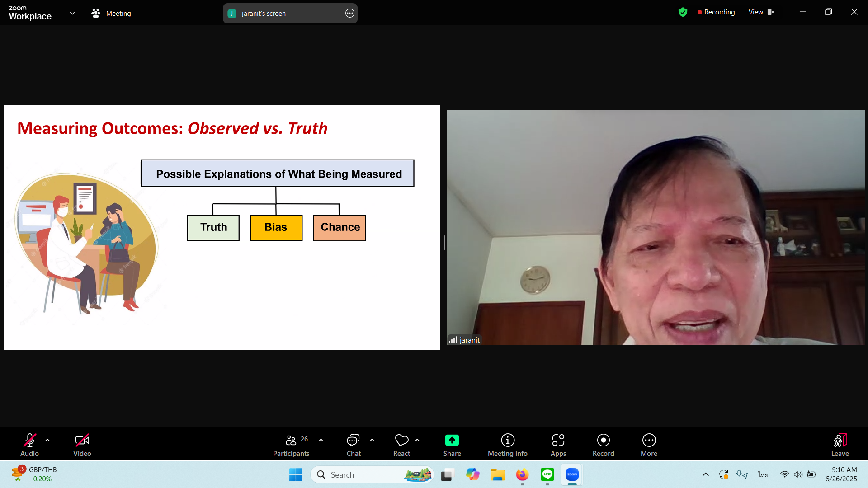
Task: Click the React heart icon
Action: (401, 440)
